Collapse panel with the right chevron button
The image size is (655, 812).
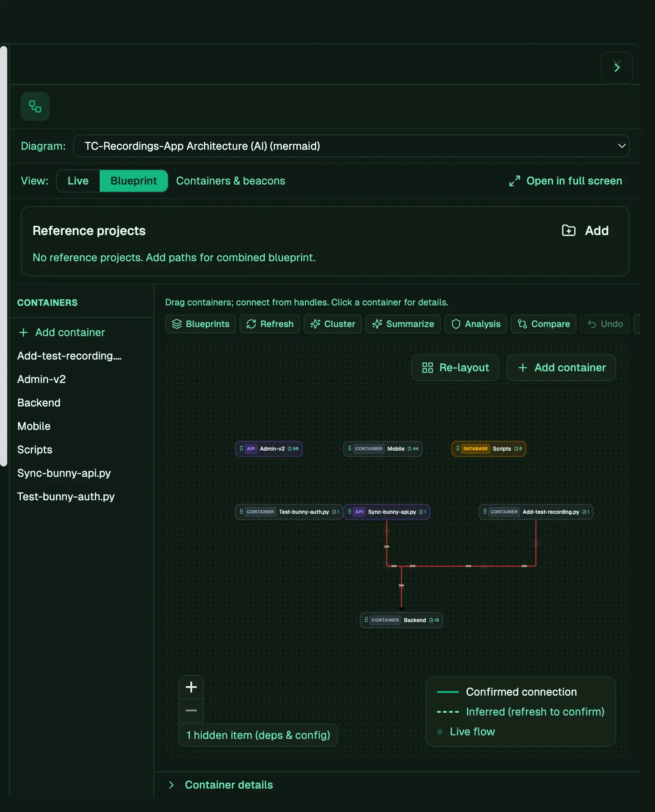tap(617, 68)
